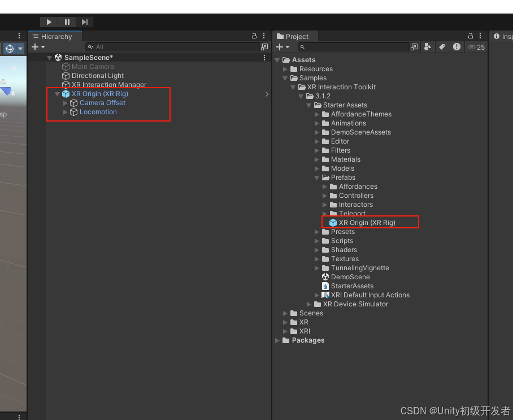
Task: Expand the Controllers folder
Action: 324,196
